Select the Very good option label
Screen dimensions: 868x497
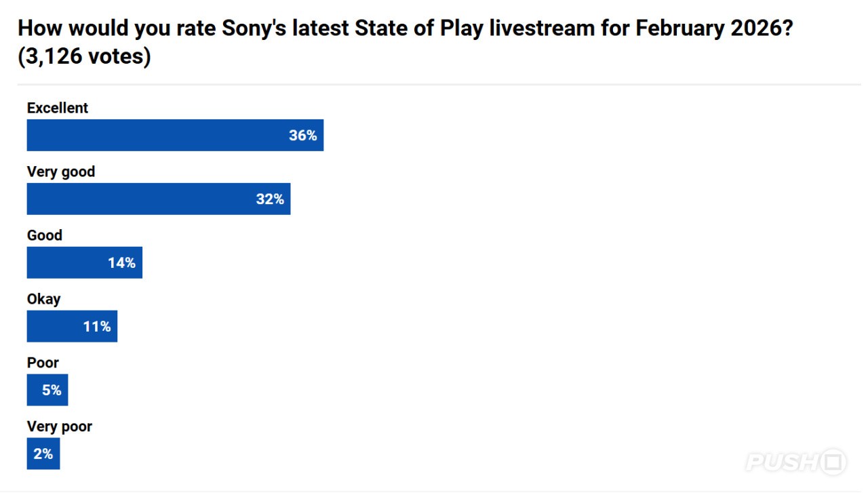(61, 172)
